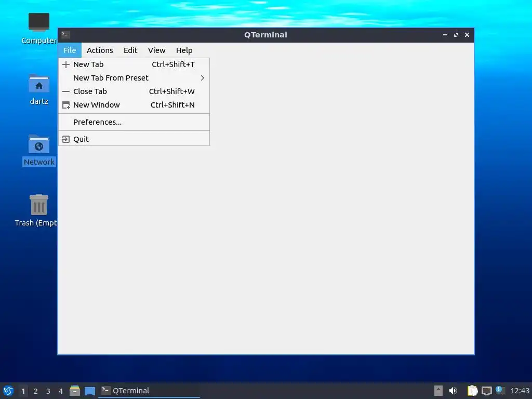Open the volume control tray icon

[x=453, y=391]
